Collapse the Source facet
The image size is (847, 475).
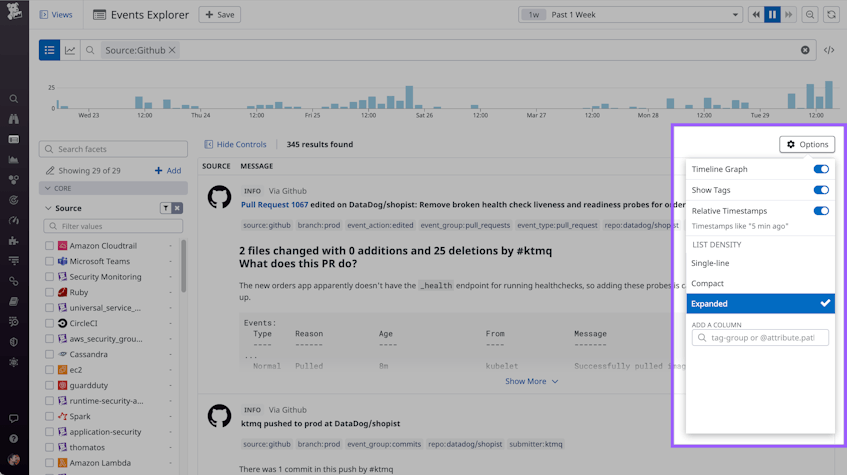click(48, 208)
